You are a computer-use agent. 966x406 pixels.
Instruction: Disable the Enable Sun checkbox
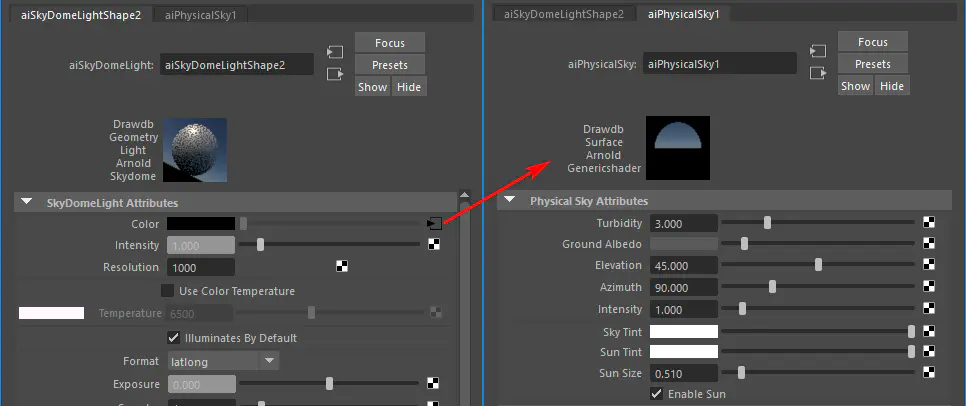[x=657, y=394]
